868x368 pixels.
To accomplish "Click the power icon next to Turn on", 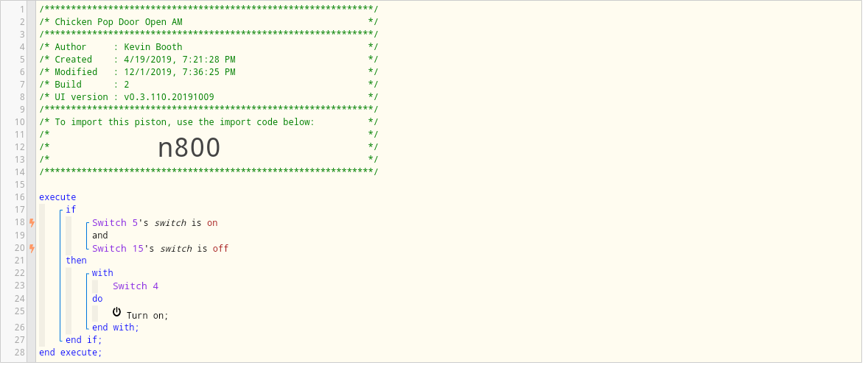I will (x=117, y=312).
